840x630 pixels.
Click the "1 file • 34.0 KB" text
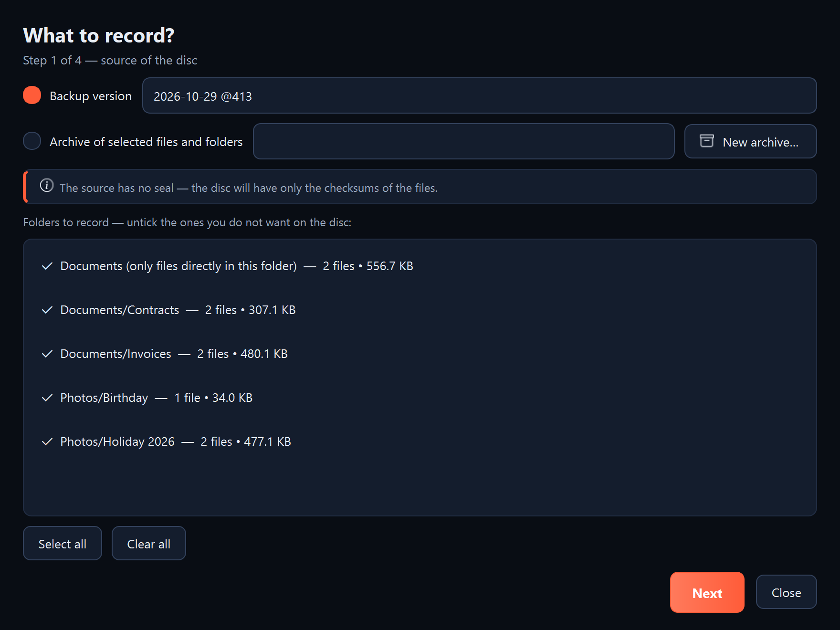pos(213,398)
